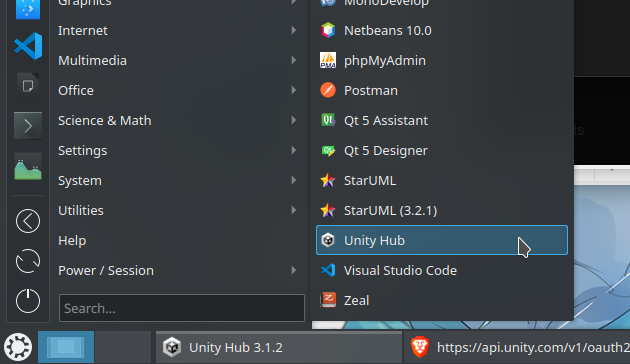Expand the Internet submenu arrow
630x364 pixels.
click(294, 31)
